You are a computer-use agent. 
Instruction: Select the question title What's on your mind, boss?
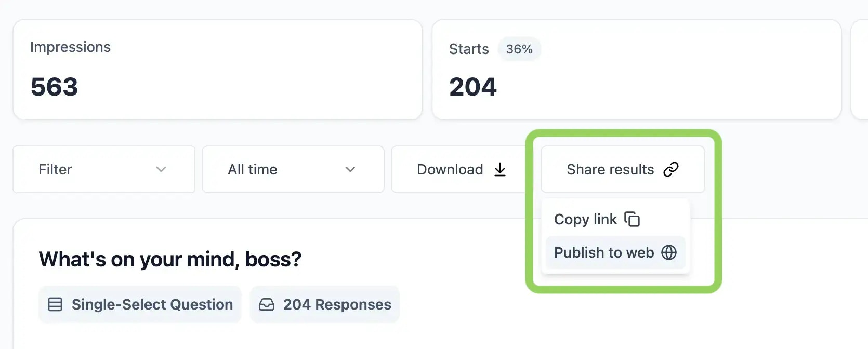[170, 259]
